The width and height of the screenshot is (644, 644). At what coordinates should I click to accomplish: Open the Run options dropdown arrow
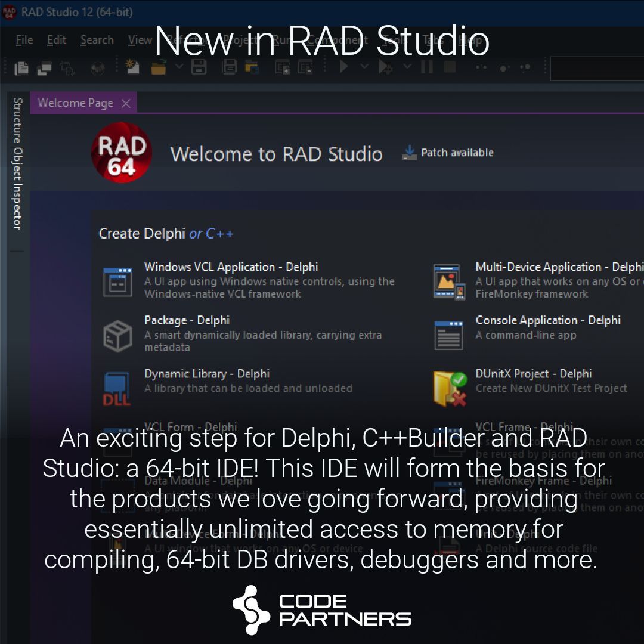[364, 66]
